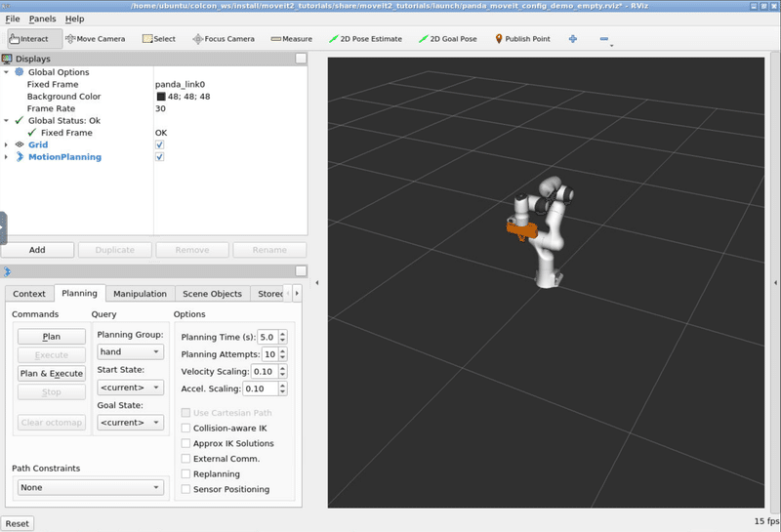The image size is (781, 532).
Task: Open the Start State dropdown
Action: click(131, 388)
